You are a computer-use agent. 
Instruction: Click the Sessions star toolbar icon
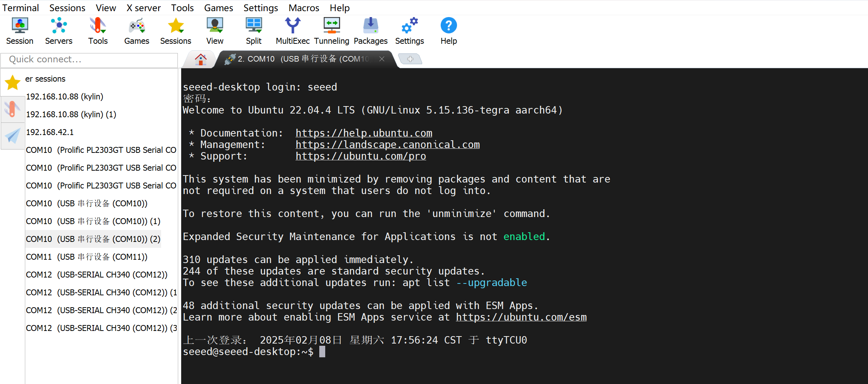coord(176,31)
